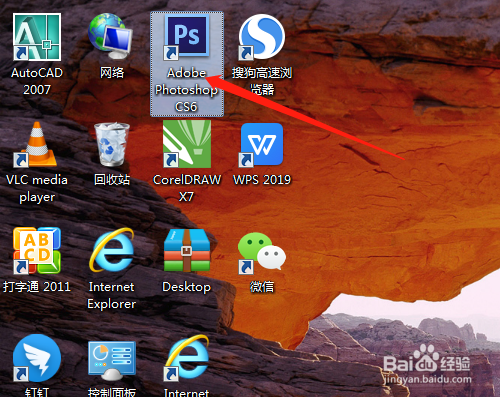
Task: Click the 'Desktop' label text
Action: click(187, 287)
